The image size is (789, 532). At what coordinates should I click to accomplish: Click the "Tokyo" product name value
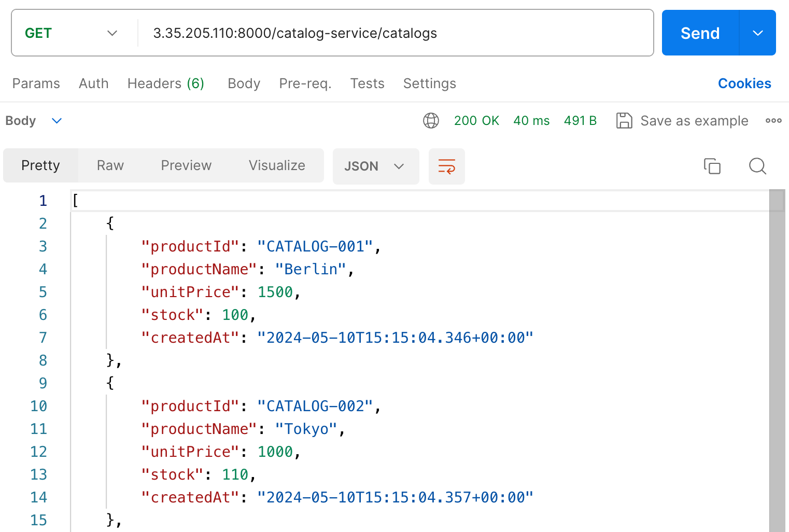click(x=306, y=429)
